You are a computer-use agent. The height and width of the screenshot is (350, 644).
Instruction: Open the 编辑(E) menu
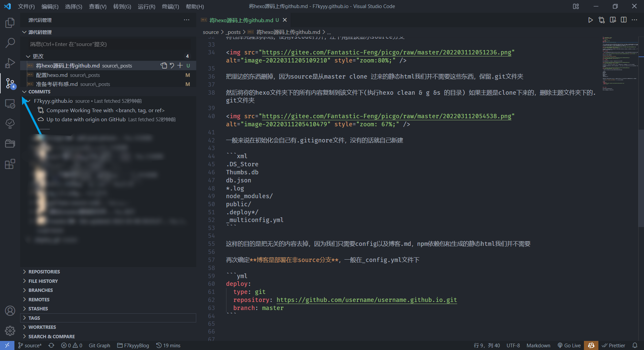coord(50,6)
